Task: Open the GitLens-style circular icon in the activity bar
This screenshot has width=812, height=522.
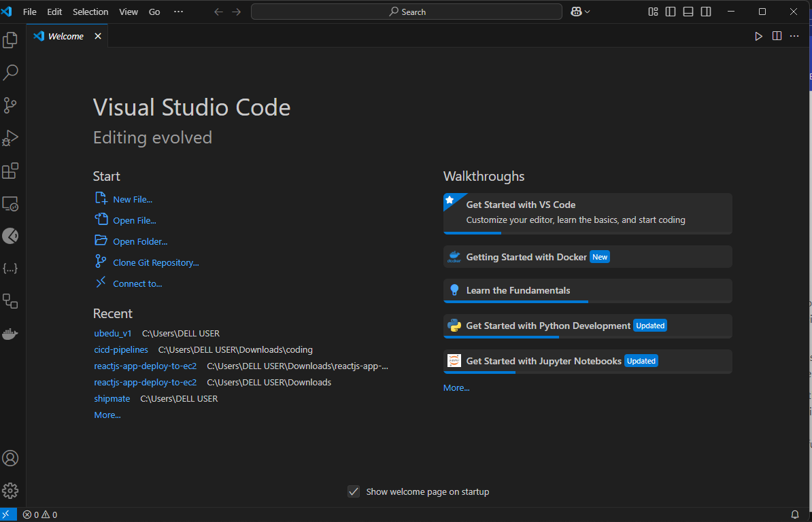Action: 10,236
